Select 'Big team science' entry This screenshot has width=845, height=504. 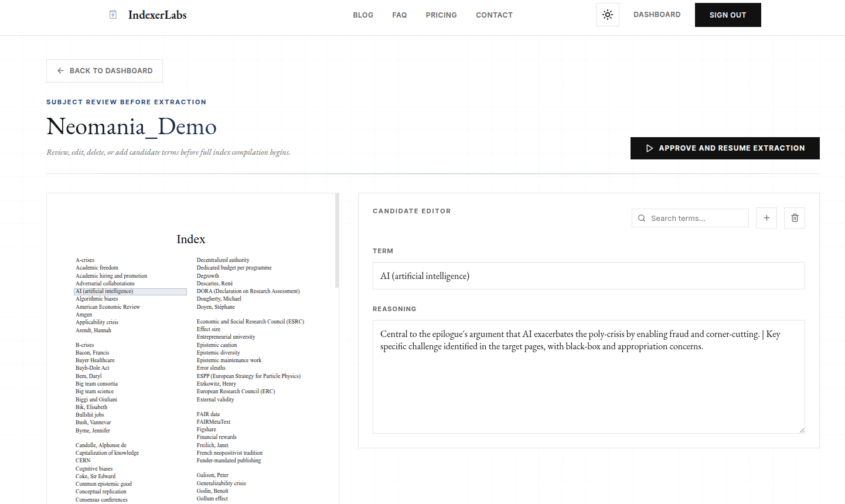(95, 391)
